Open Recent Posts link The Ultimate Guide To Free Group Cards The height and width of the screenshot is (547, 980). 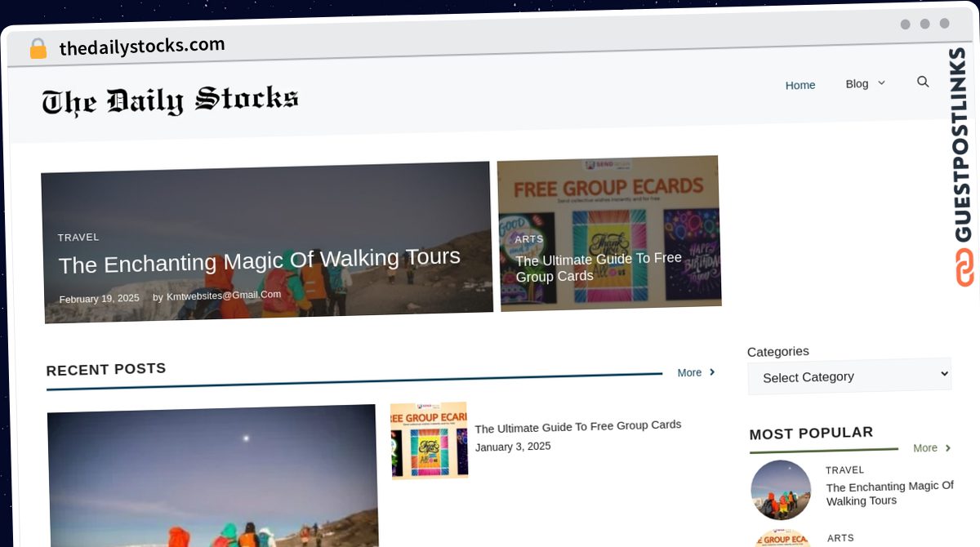coord(578,426)
